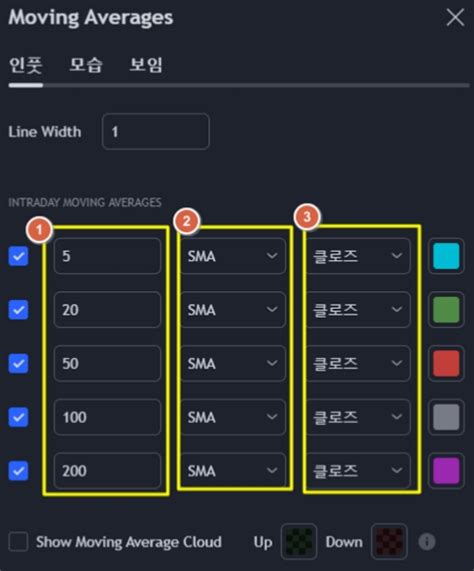The image size is (474, 571).
Task: Disable the 200-period moving average checkbox
Action: coord(18,471)
